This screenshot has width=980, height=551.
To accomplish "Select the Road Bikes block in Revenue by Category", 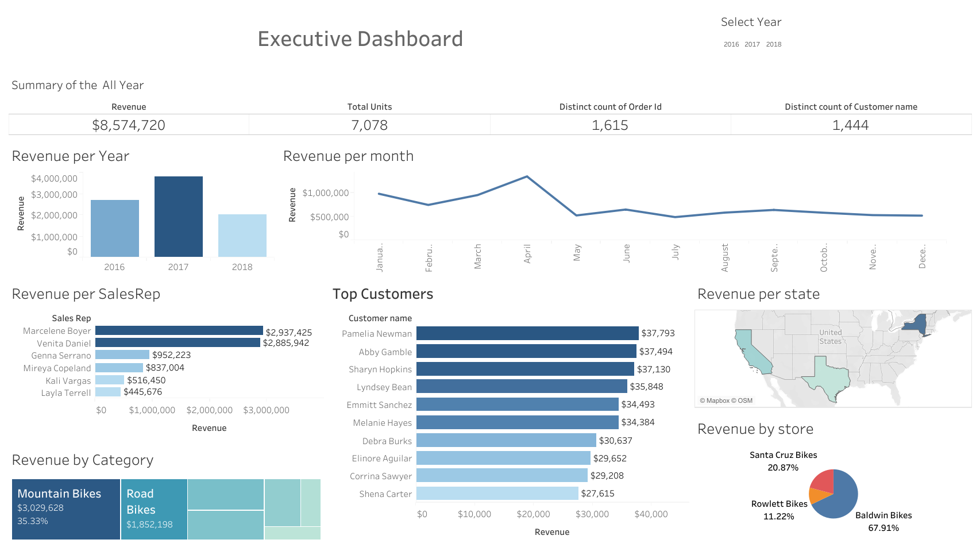I will (153, 509).
